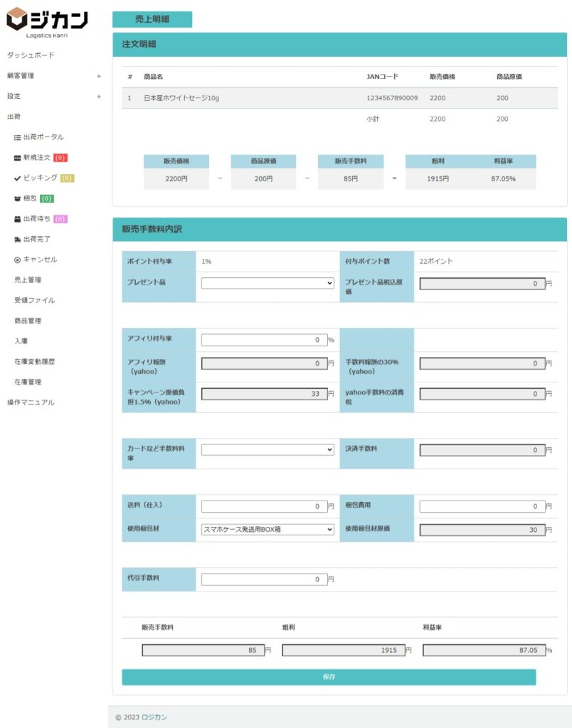Screen dimensions: 572x728
Task: Select the 売上明細 tab
Action: click(x=152, y=19)
